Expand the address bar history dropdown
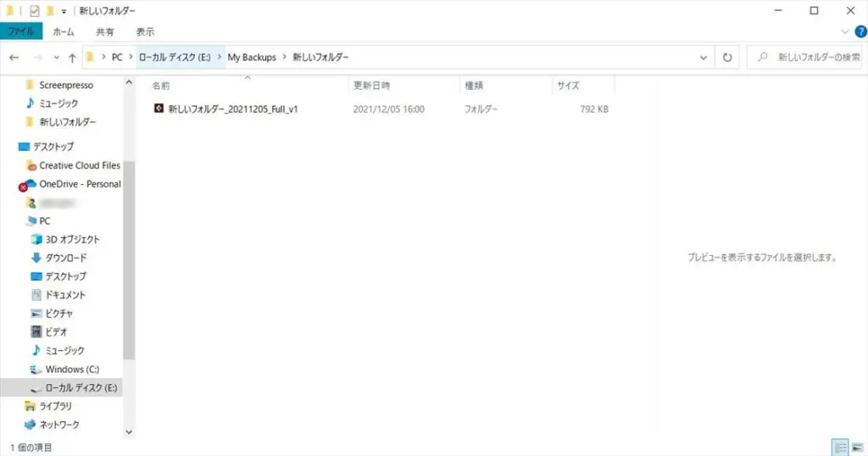Viewport: 868px width, 456px height. pyautogui.click(x=703, y=58)
